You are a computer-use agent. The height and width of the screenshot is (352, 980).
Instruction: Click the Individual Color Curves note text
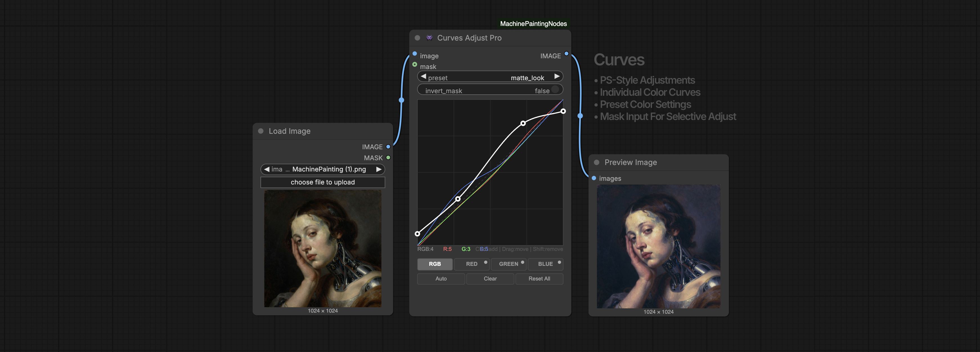650,93
